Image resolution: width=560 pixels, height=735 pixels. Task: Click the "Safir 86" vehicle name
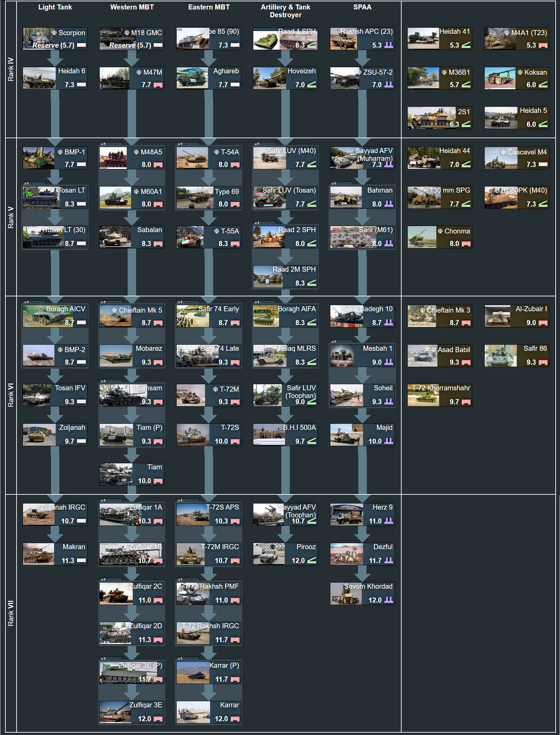coord(535,348)
